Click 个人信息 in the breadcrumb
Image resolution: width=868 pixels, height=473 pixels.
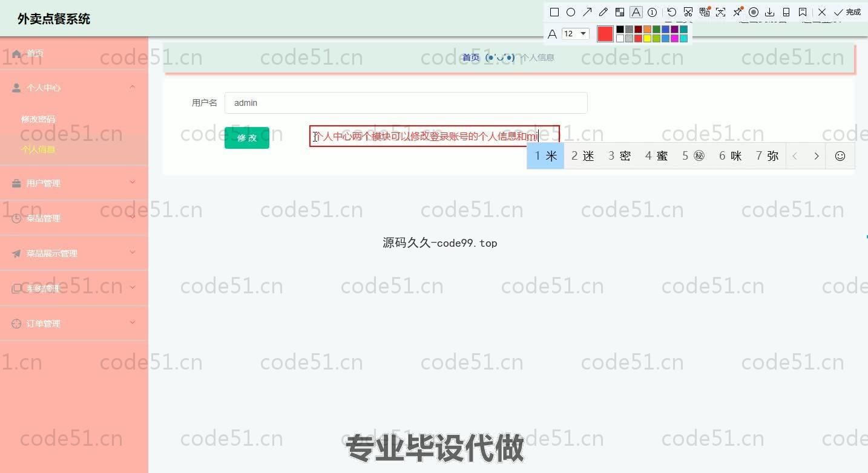pos(538,57)
